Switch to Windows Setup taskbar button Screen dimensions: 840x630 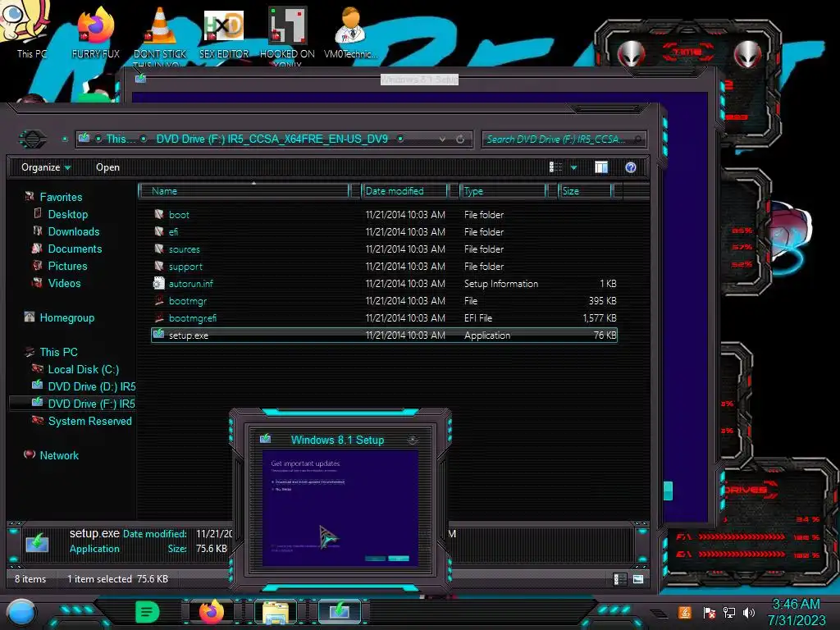(340, 612)
